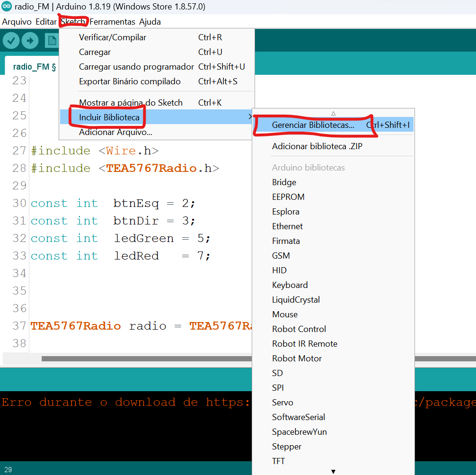Select Adicionar biblioteca .ZIP
The width and height of the screenshot is (476, 475).
tap(333, 146)
